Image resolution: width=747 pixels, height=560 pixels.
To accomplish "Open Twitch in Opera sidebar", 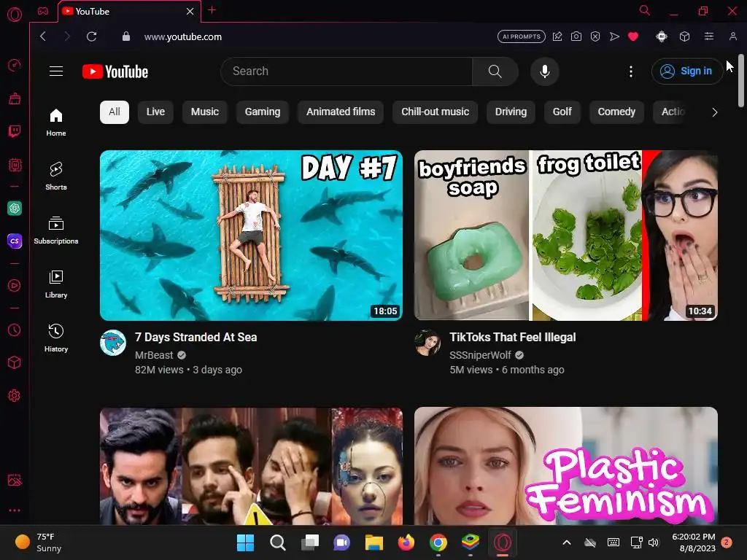I will click(x=15, y=131).
